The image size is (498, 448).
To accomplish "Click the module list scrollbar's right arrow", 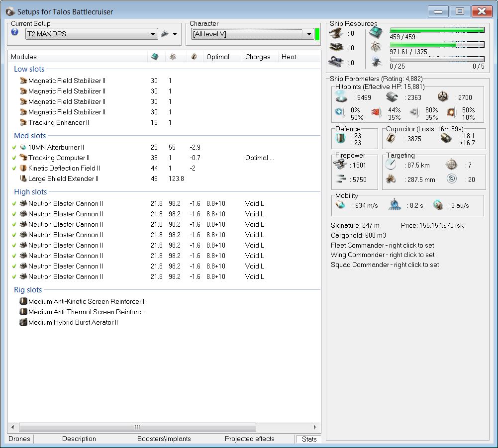I will (315, 427).
